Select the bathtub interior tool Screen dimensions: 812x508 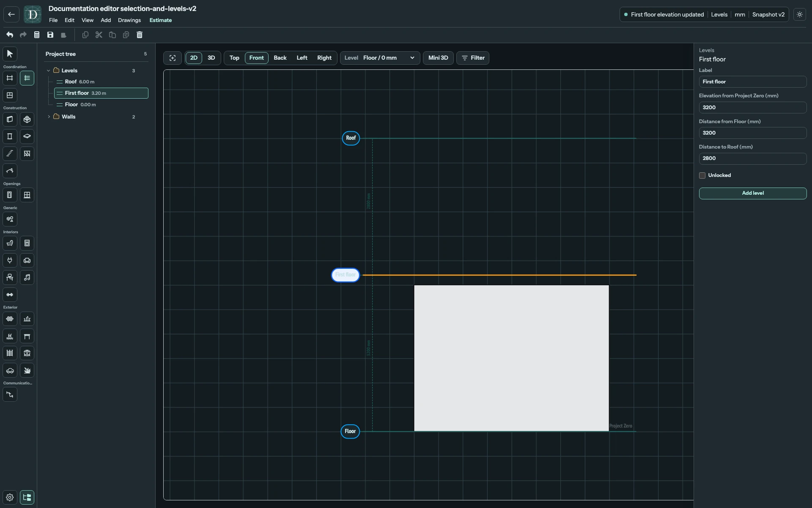tap(10, 243)
